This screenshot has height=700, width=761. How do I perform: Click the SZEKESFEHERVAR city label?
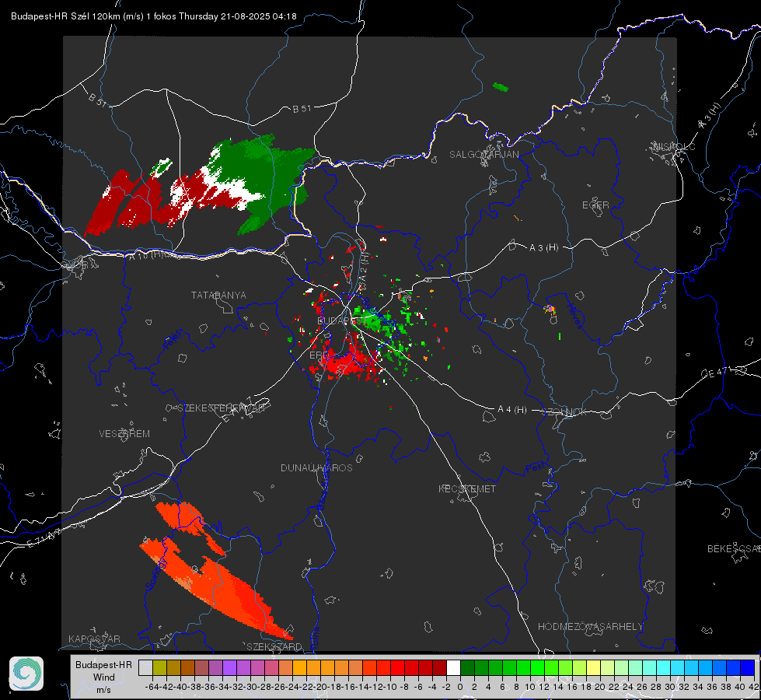(x=221, y=408)
